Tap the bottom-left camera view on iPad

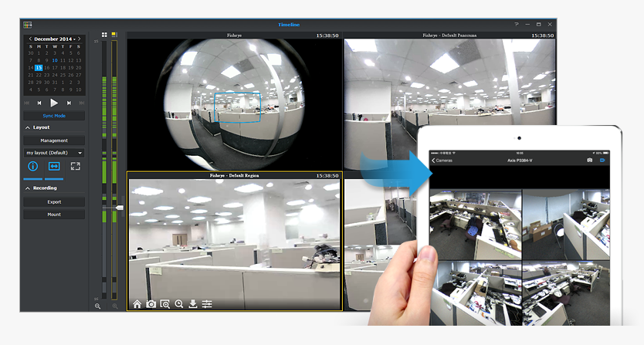475,293
